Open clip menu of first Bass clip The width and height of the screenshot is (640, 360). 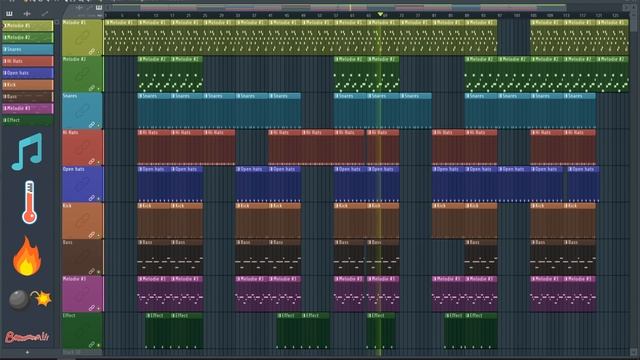140,242
